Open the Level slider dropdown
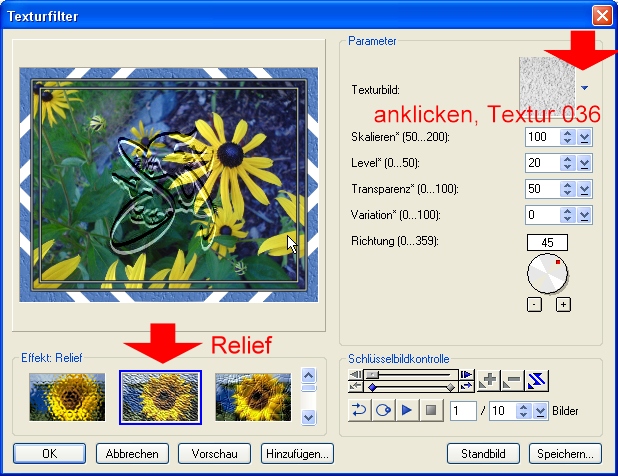 tap(584, 163)
